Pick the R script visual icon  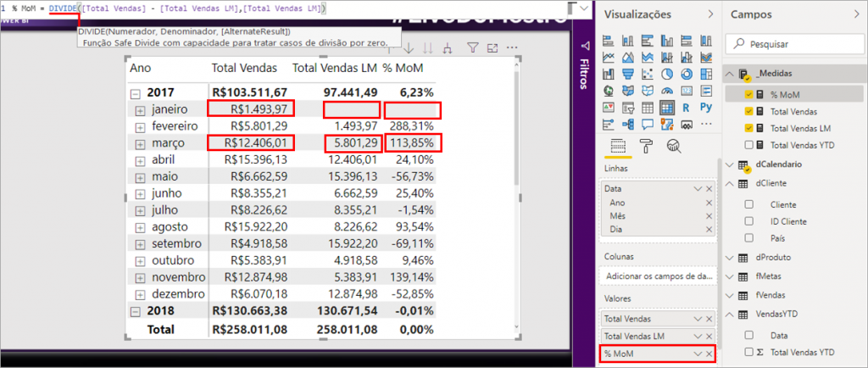(x=687, y=108)
